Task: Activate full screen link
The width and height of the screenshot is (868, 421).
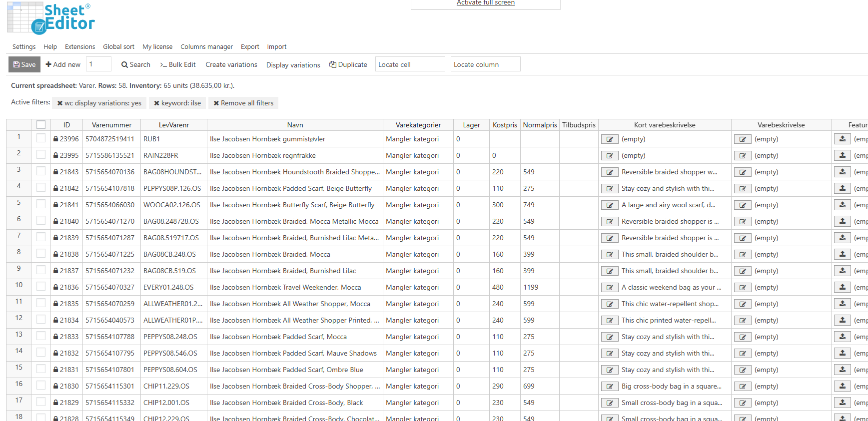Action: [486, 2]
